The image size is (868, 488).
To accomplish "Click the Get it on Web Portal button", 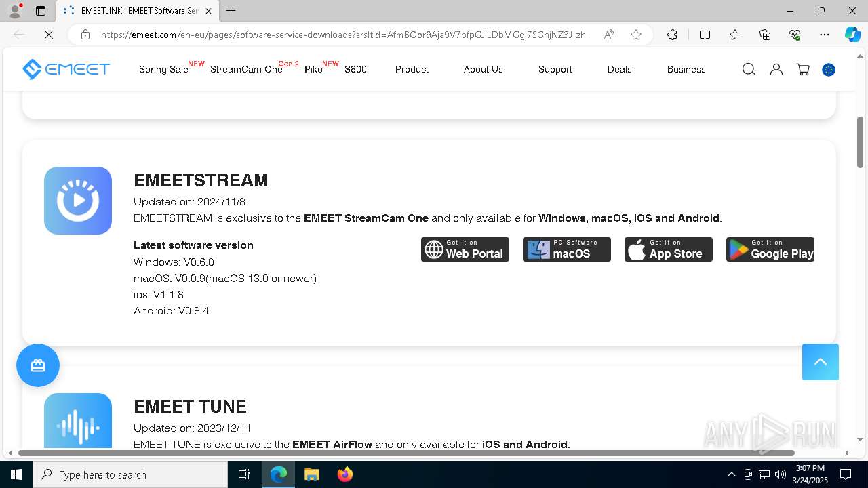I will [x=465, y=249].
